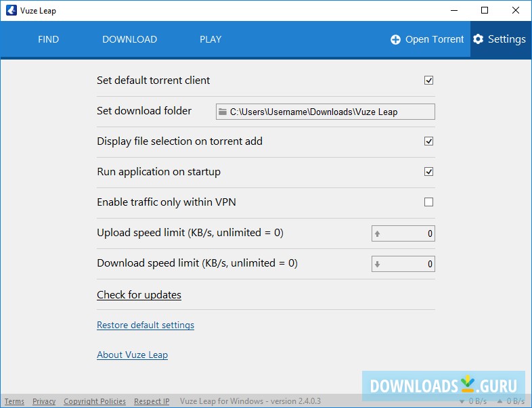This screenshot has height=408, width=532.
Task: Click the Vuze Leap window title text
Action: pyautogui.click(x=38, y=11)
